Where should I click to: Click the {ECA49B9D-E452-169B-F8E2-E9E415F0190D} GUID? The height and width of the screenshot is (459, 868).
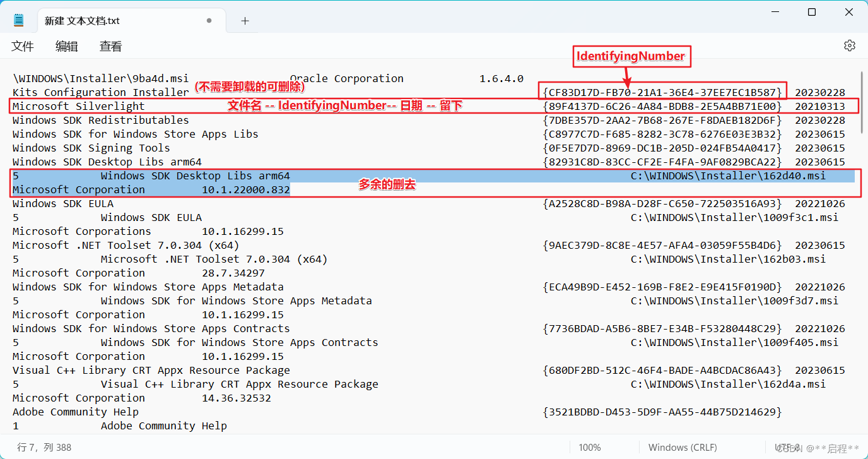[x=662, y=287]
